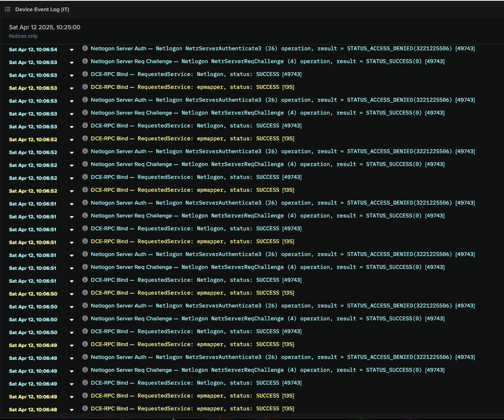Screen dimensions: 504x420
Task: Click the info icon on the 10:06:52 epmapper SUCCESS row
Action: pos(85,138)
